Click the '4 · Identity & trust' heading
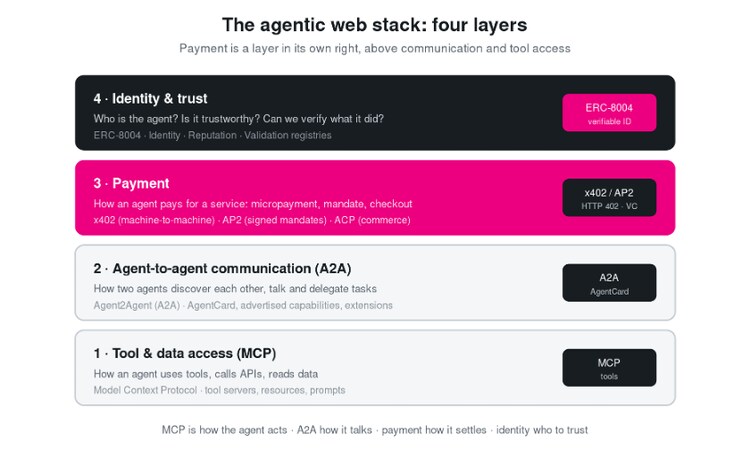The image size is (750, 450). [150, 99]
